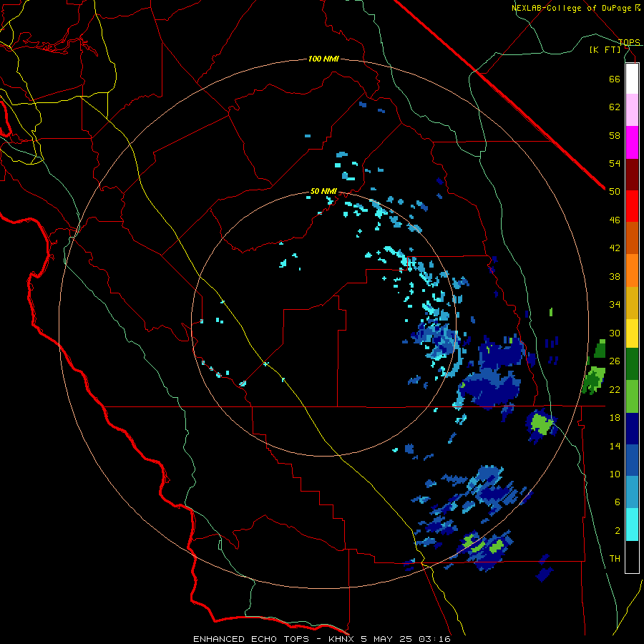Click the "[K FT]" units label

tap(605, 49)
